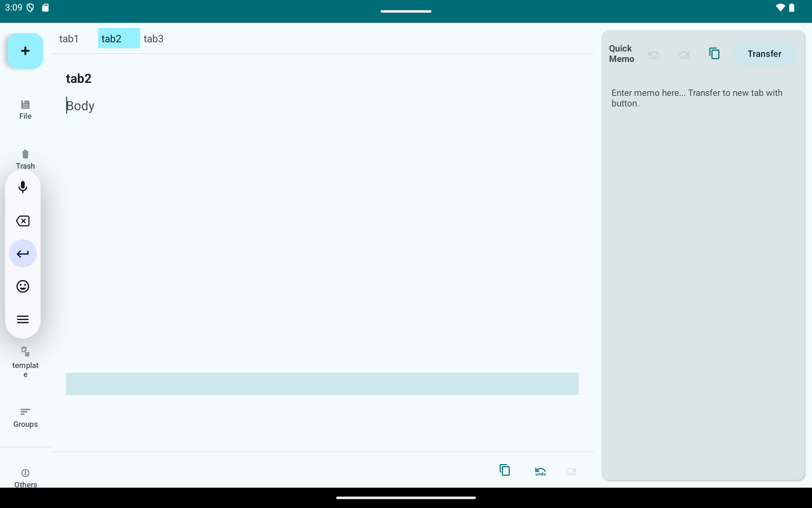This screenshot has width=812, height=508.
Task: Open the emoji picker smiley icon
Action: pos(23,286)
